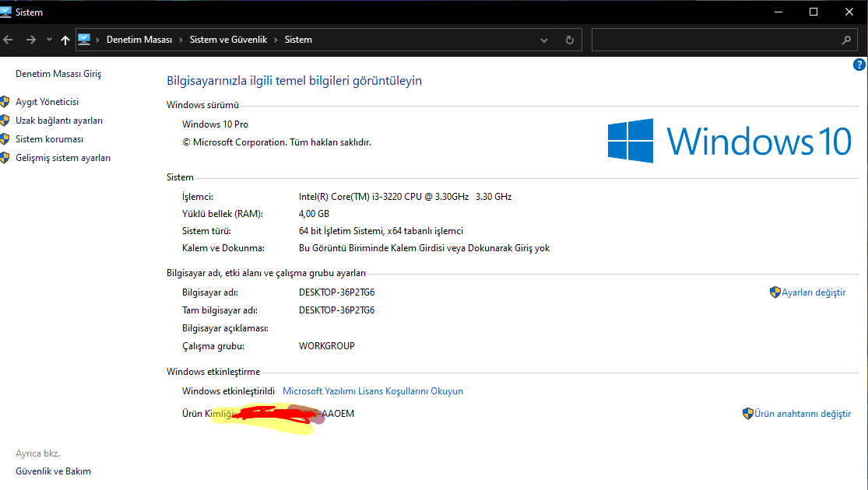The width and height of the screenshot is (868, 490).
Task: Click Ürün anahtarını değiştir link
Action: [x=802, y=414]
